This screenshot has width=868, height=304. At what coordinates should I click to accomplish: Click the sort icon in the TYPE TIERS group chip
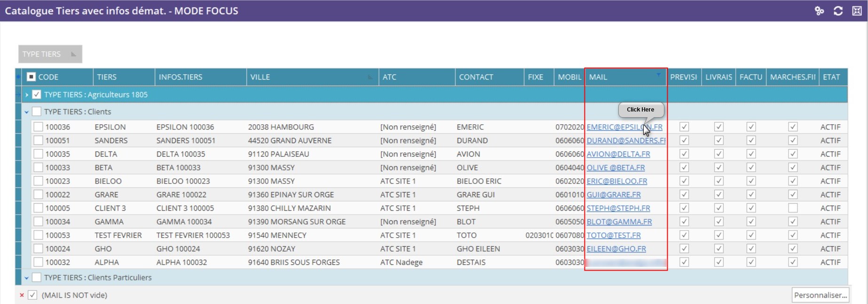[73, 54]
